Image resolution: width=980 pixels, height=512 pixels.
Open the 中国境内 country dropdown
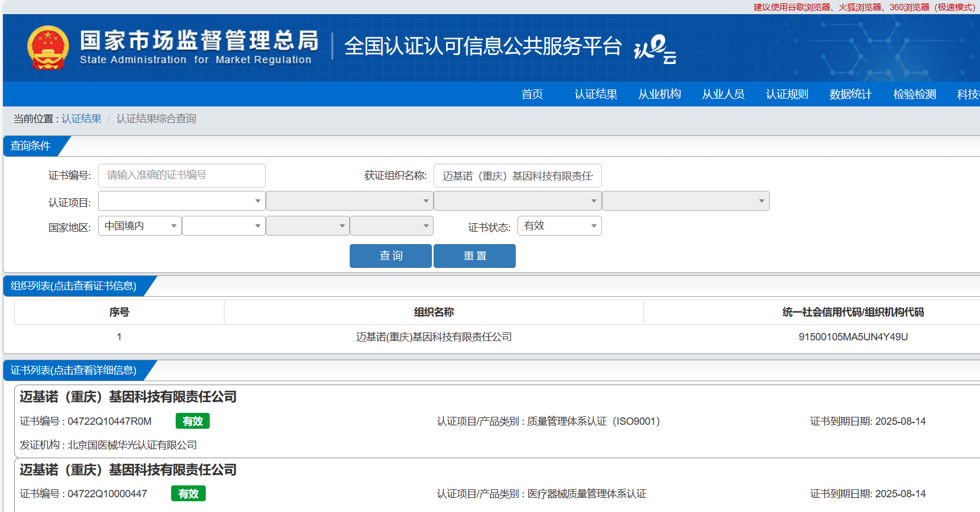pyautogui.click(x=140, y=226)
